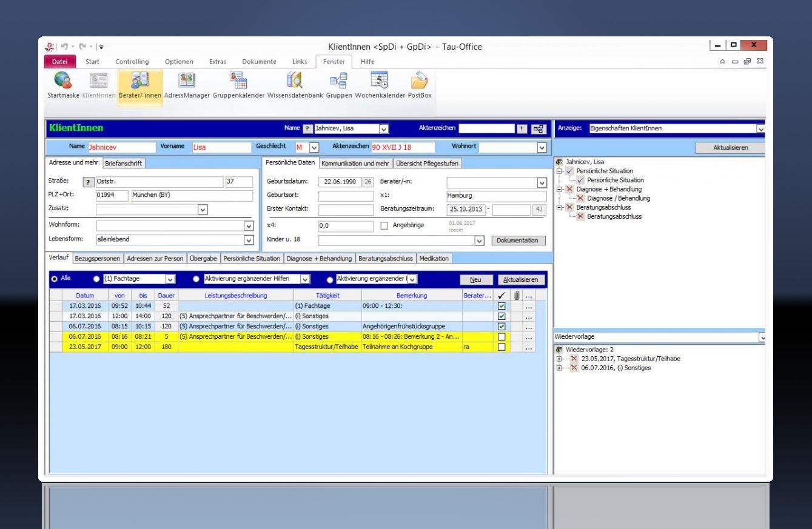Open the Lebensform dropdown
The image size is (812, 529).
(248, 240)
